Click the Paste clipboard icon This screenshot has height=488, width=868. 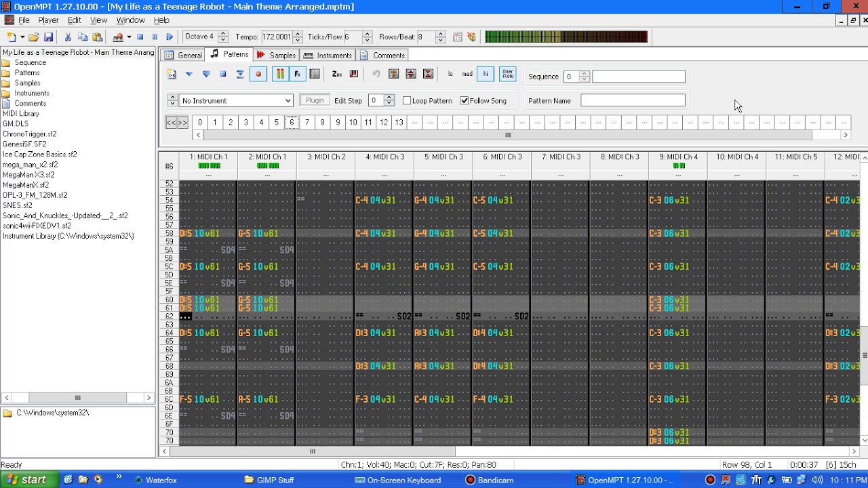(x=98, y=37)
